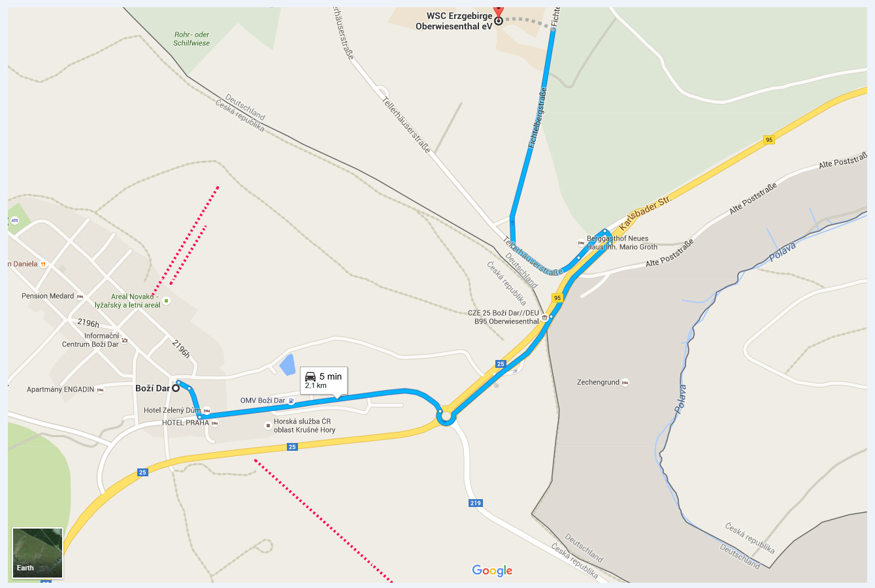This screenshot has width=875, height=588.
Task: Click the Hotel Zelený Dům lodging icon
Action: pos(207,411)
